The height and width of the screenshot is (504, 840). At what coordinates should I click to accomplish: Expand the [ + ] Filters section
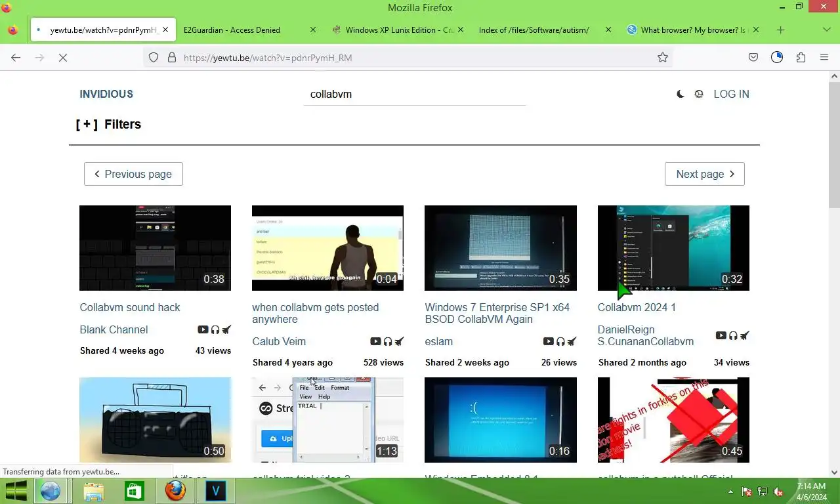coord(108,124)
